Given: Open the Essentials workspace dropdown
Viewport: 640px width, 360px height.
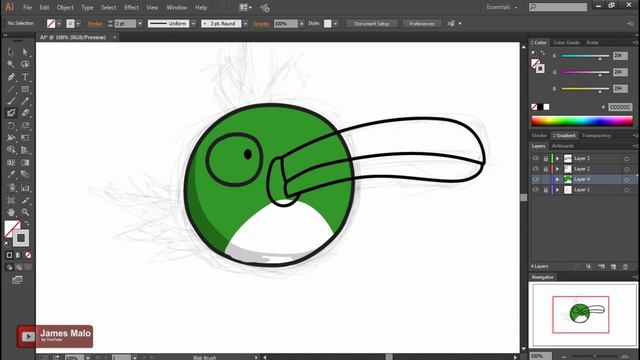Looking at the screenshot, I should click(502, 7).
